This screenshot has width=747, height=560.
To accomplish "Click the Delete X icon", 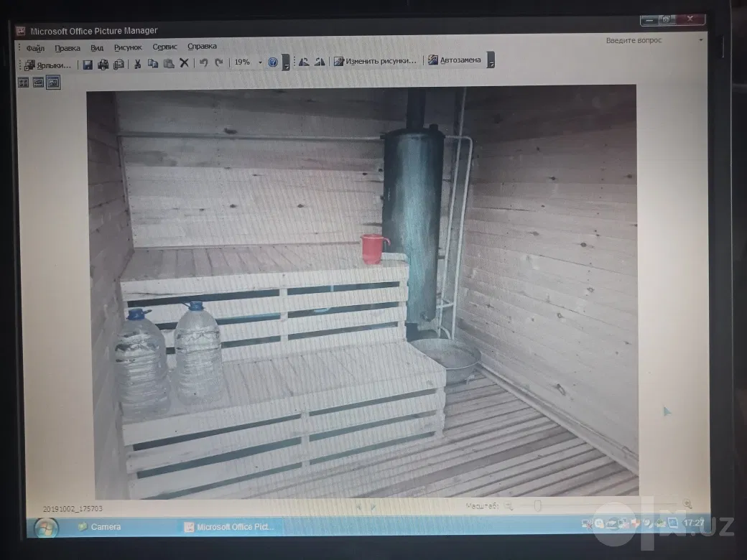I will point(185,63).
